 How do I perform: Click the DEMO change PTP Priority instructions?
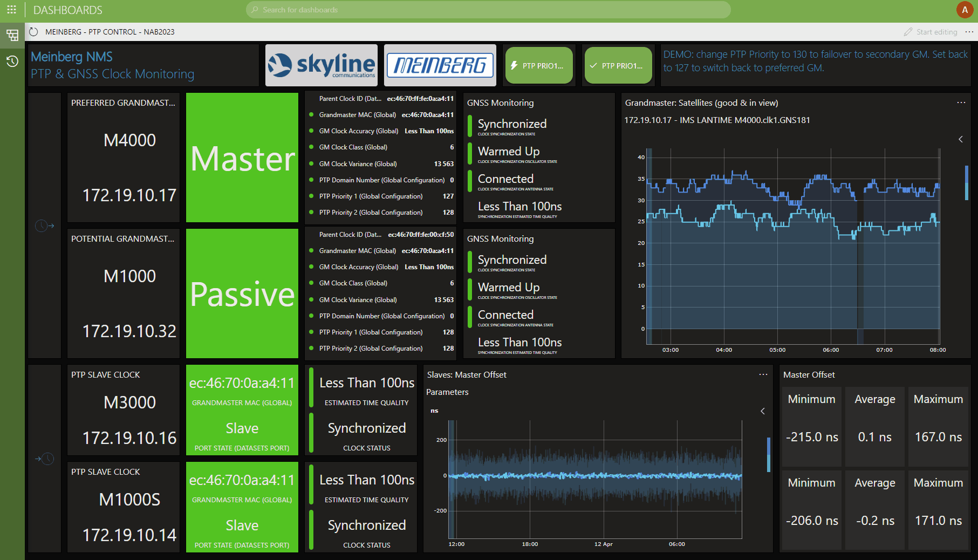point(815,61)
